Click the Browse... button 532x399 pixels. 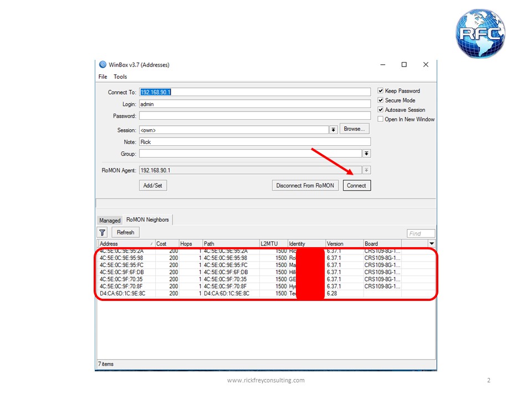click(x=354, y=129)
